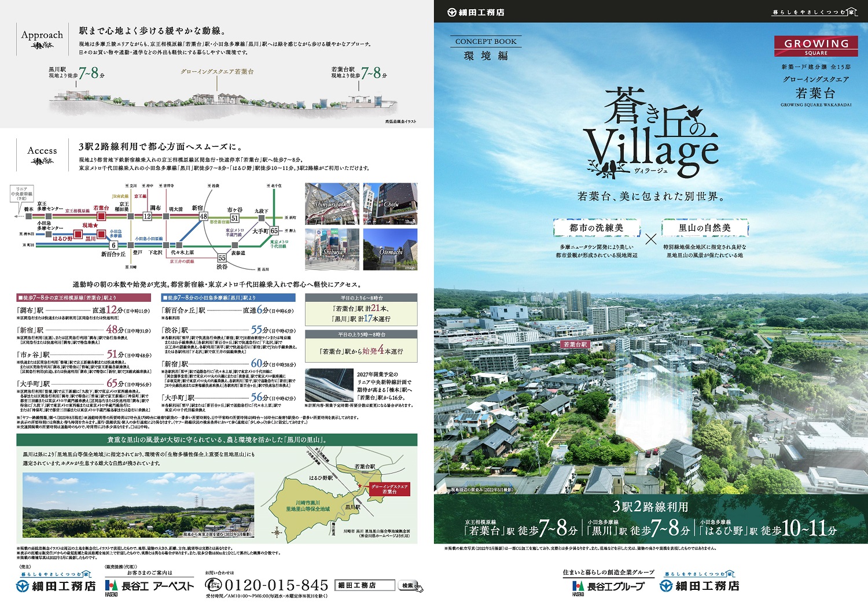Click the red GROWING SQUARE logo
This screenshot has width=868, height=613.
(x=816, y=46)
